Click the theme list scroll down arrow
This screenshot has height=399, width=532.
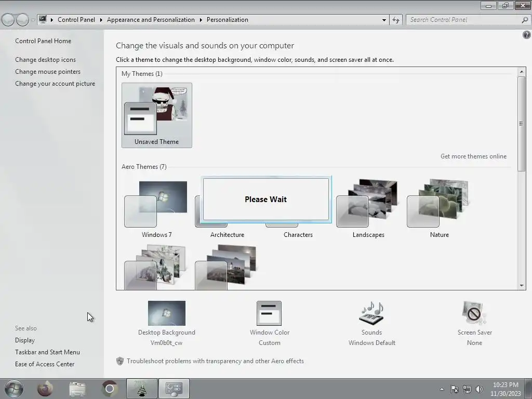click(x=522, y=286)
